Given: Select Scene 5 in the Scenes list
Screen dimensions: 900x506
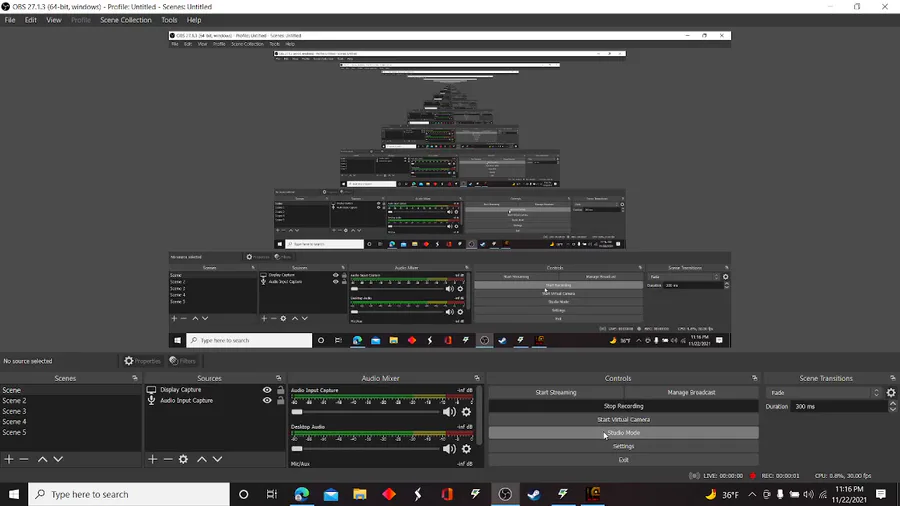Looking at the screenshot, I should click(x=70, y=433).
